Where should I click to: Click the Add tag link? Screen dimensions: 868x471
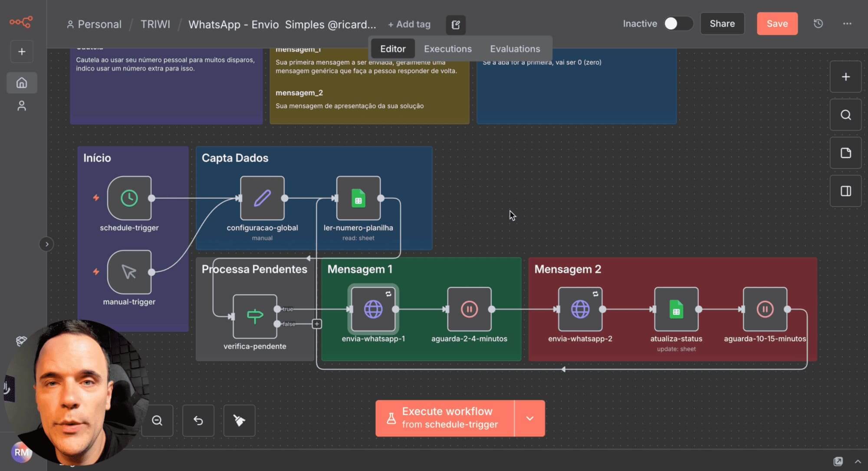tap(409, 24)
